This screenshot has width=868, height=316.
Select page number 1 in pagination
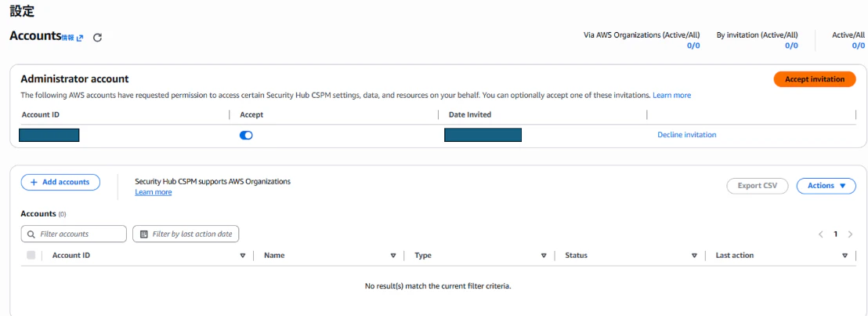[836, 234]
